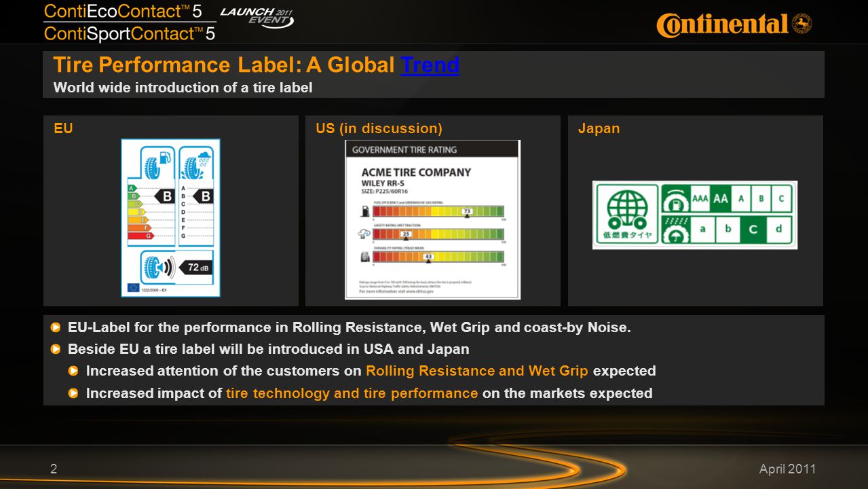The height and width of the screenshot is (489, 868).
Task: Select the slide number 2
Action: pyautogui.click(x=54, y=469)
